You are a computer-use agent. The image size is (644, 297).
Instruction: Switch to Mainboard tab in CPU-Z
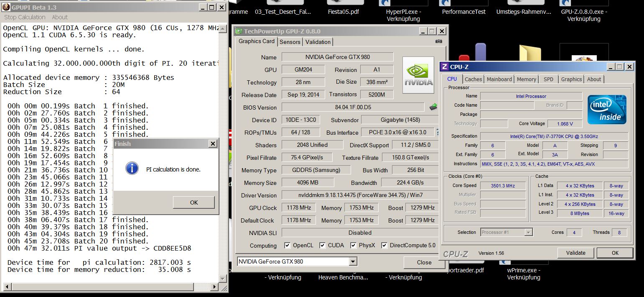tap(499, 79)
